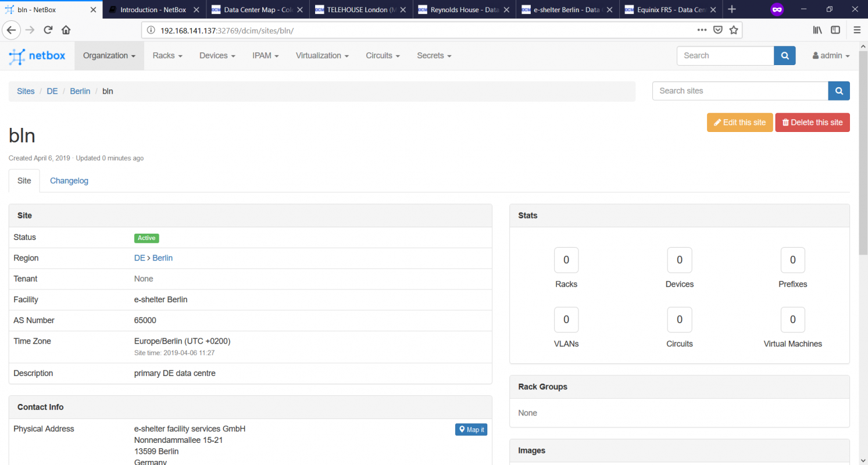Open the admin account dropdown

coord(831,55)
